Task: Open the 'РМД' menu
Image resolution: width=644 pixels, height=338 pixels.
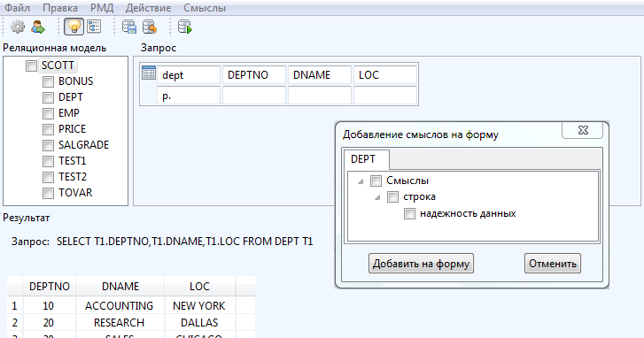Action: point(102,8)
